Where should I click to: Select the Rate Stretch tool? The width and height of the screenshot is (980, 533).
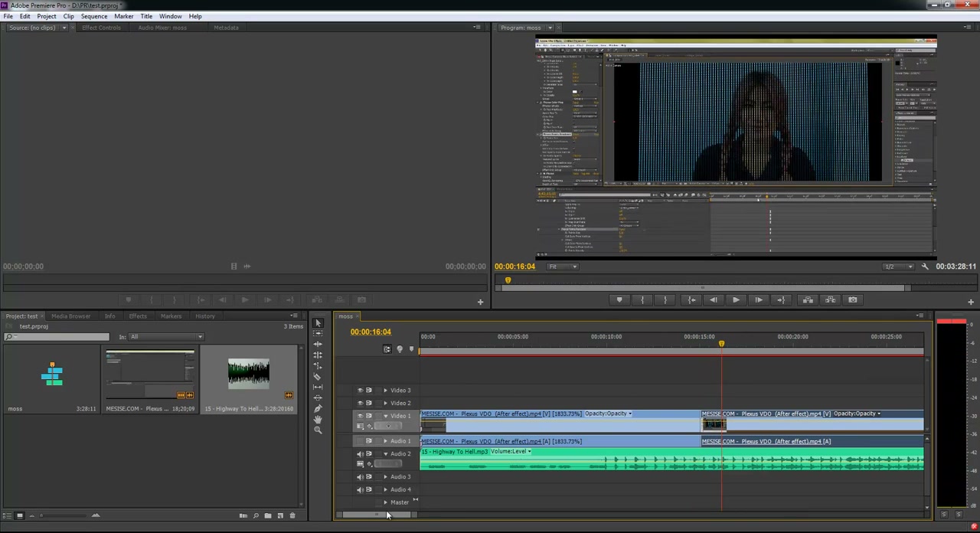coord(318,366)
